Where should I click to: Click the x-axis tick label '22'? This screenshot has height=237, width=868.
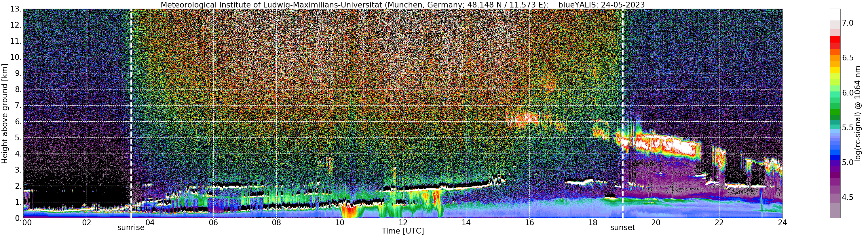[719, 223]
